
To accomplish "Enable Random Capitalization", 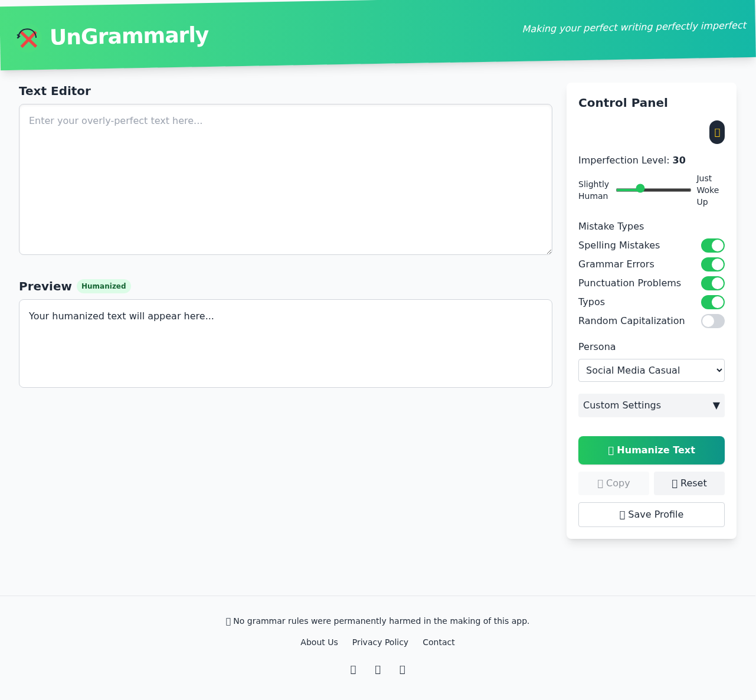I will click(x=712, y=321).
